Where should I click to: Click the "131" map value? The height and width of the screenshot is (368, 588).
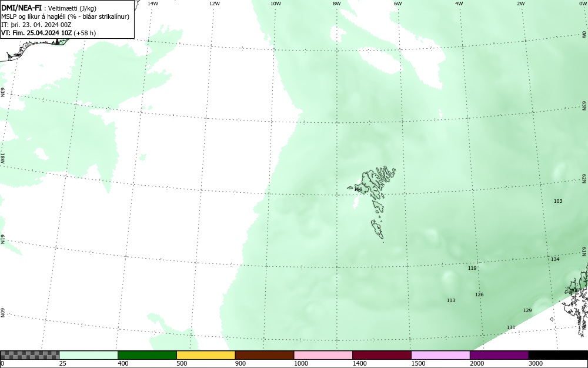(511, 327)
